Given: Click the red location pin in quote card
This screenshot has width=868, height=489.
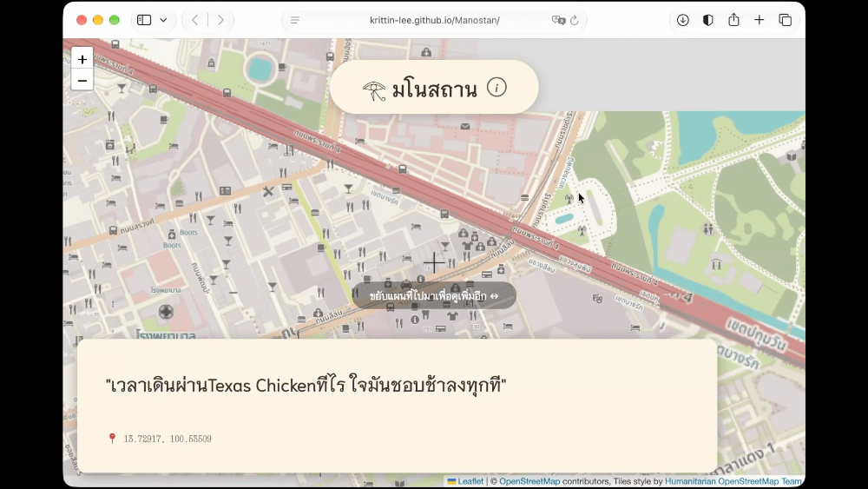Looking at the screenshot, I should click(112, 439).
